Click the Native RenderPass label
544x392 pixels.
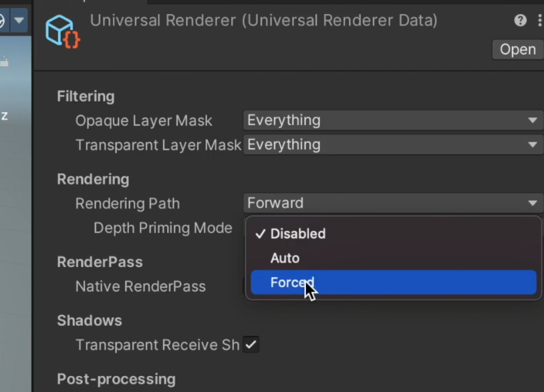[140, 286]
